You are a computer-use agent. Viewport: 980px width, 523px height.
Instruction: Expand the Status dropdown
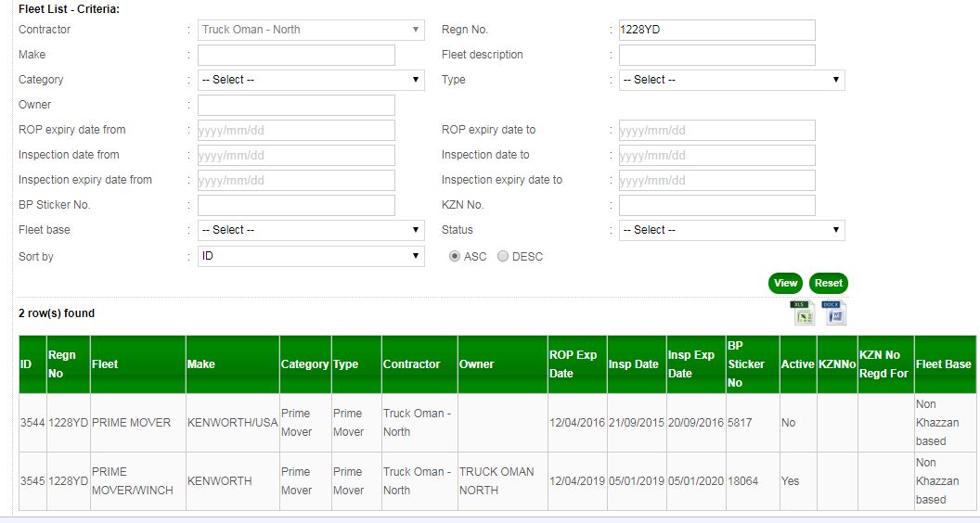pyautogui.click(x=731, y=230)
